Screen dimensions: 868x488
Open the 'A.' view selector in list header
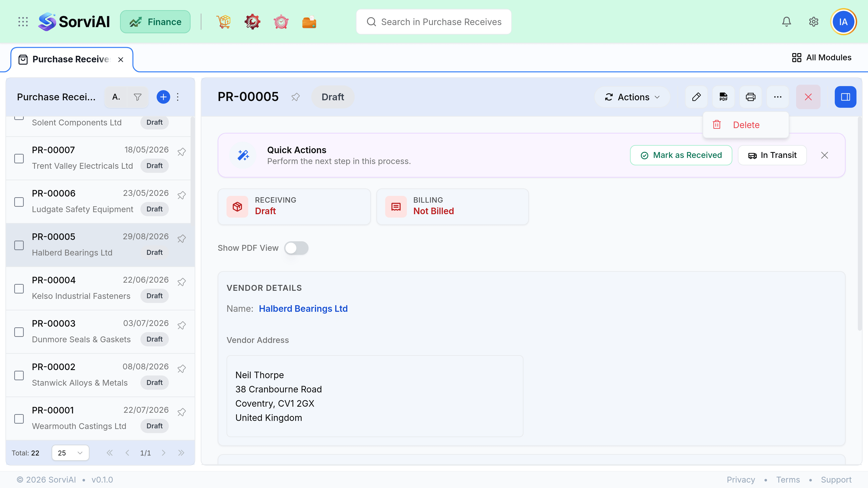(116, 97)
